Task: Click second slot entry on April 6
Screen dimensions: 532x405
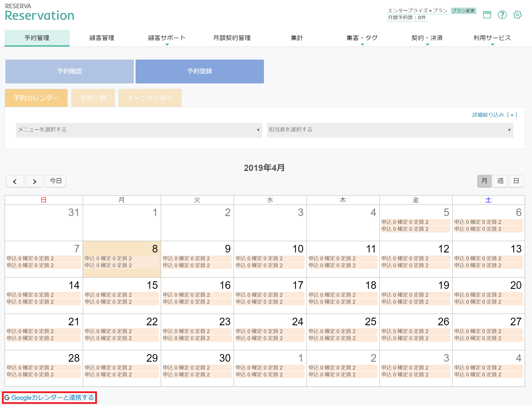Action: pyautogui.click(x=488, y=229)
